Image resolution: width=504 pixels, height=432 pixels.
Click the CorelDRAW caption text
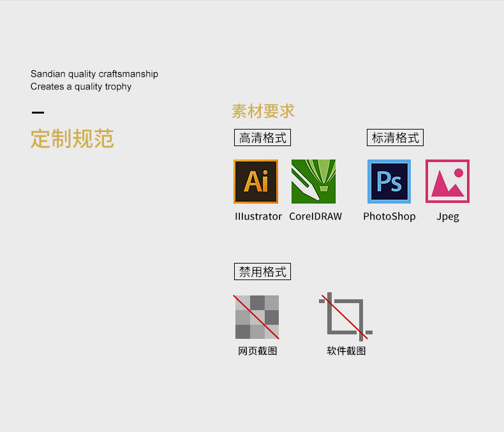point(315,217)
